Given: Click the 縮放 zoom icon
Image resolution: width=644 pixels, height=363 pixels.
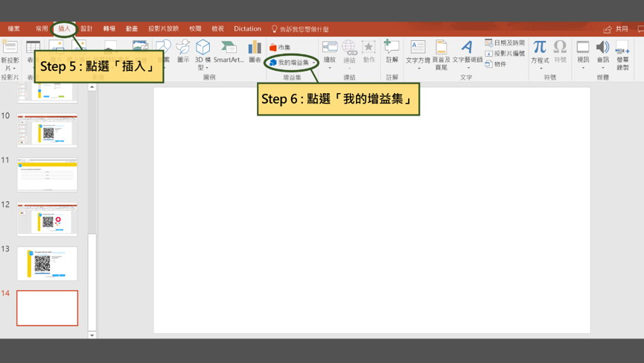Looking at the screenshot, I should pos(330,47).
